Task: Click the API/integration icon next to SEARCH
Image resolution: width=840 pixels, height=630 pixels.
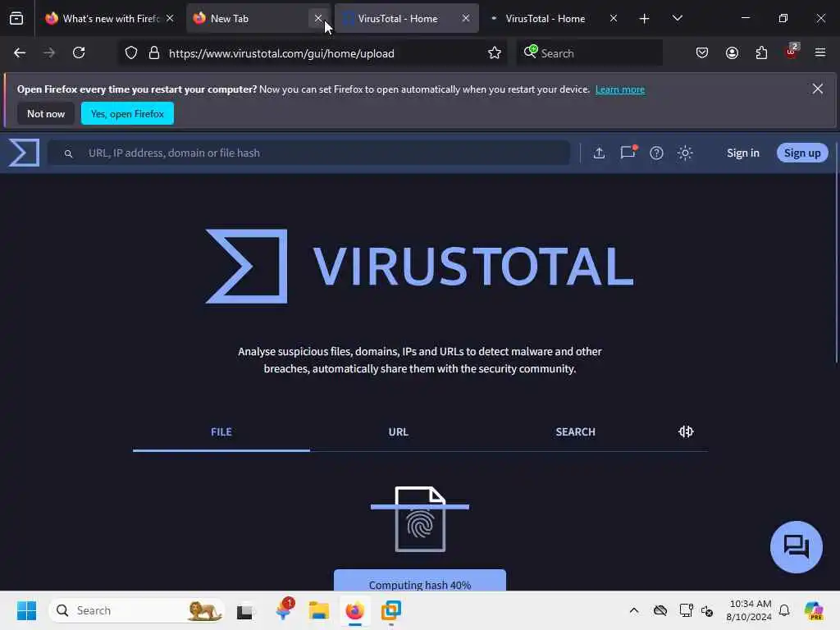Action: pyautogui.click(x=686, y=431)
